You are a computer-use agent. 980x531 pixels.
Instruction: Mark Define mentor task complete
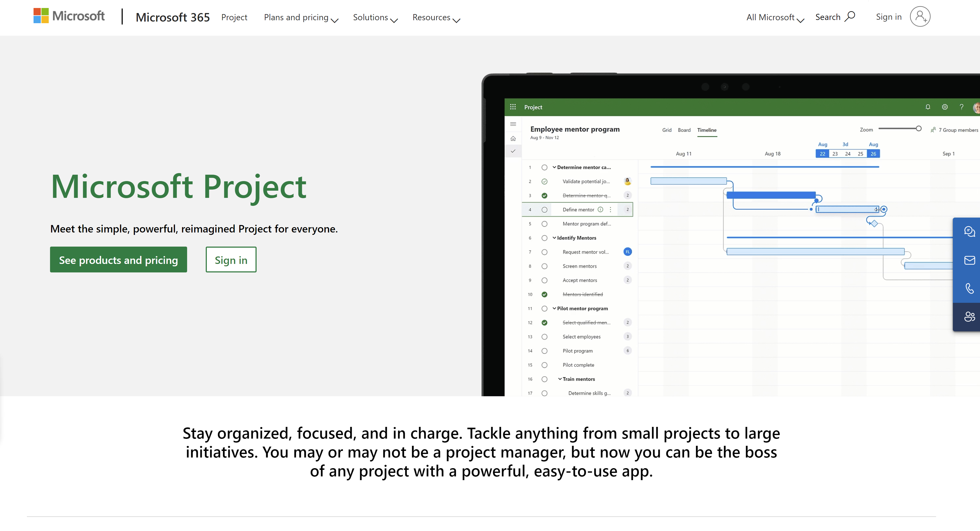(544, 210)
